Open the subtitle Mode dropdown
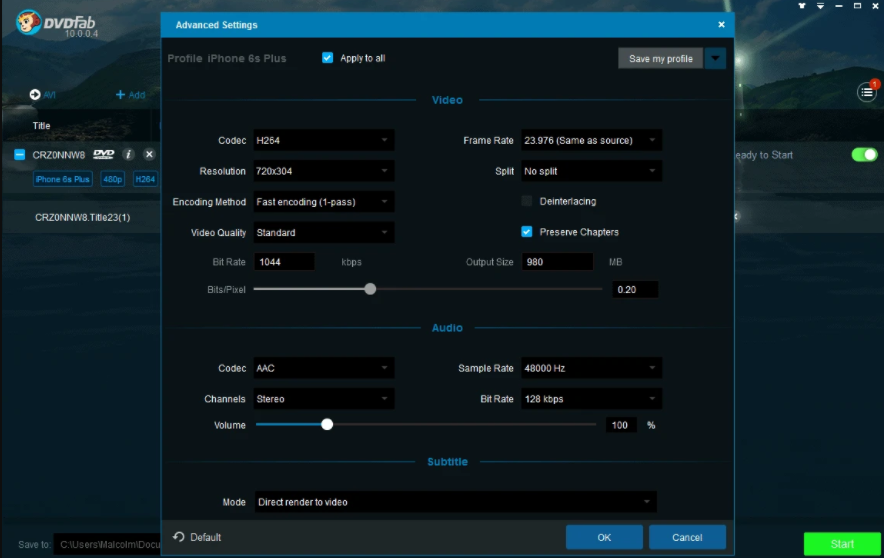Viewport: 884px width, 558px height. click(454, 502)
